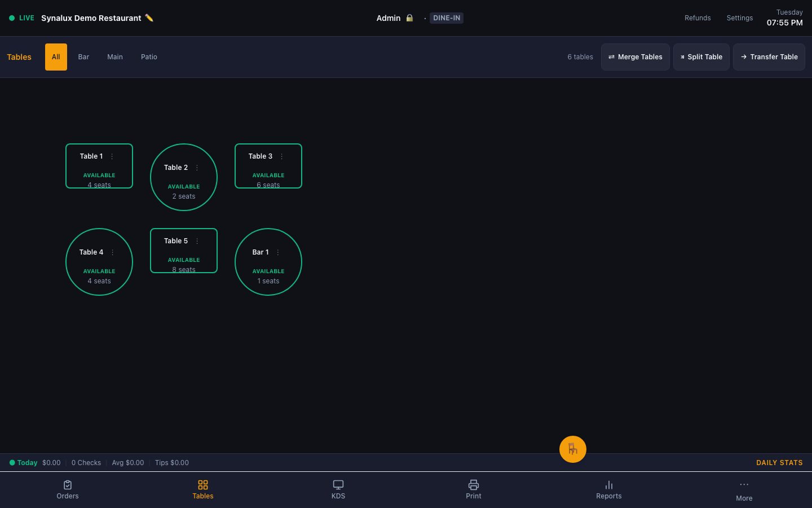Open the Reports bar chart icon
The image size is (812, 508).
click(609, 485)
